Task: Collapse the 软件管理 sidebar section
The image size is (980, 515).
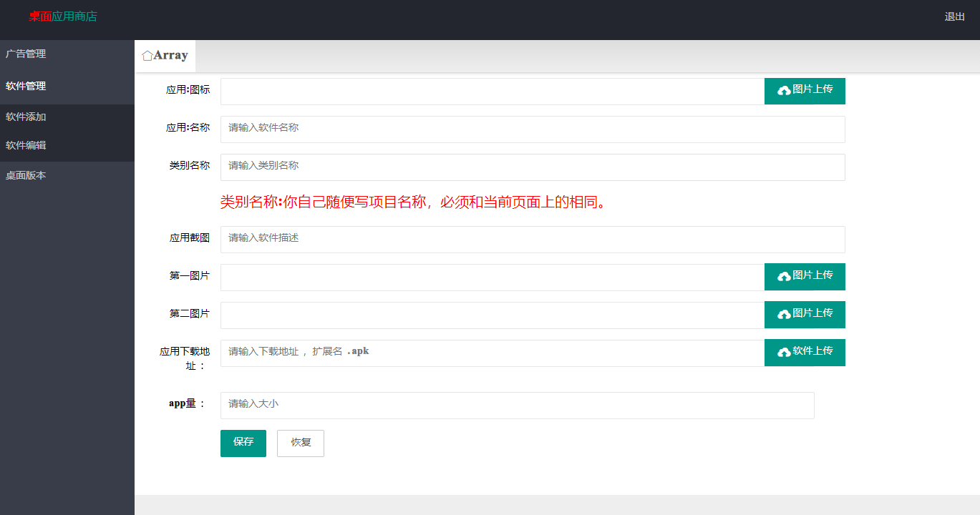Action: (x=26, y=86)
